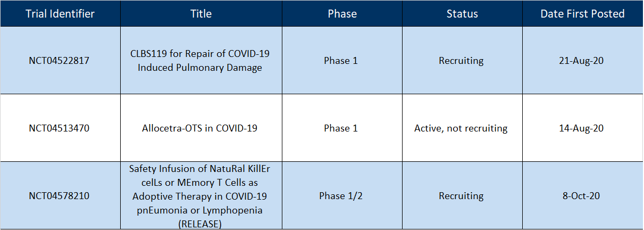Select trial identifier NCT04513470
Screen dimensions: 644x230
point(59,128)
